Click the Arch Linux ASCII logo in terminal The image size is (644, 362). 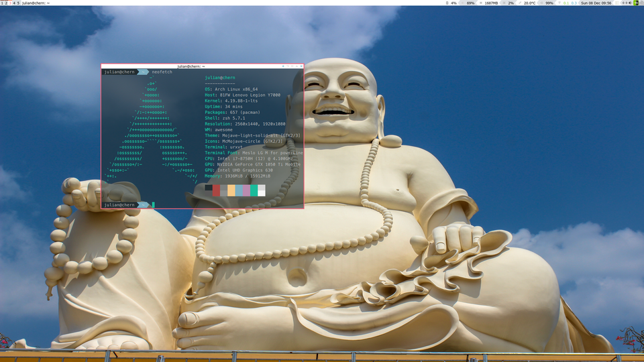coord(151,129)
